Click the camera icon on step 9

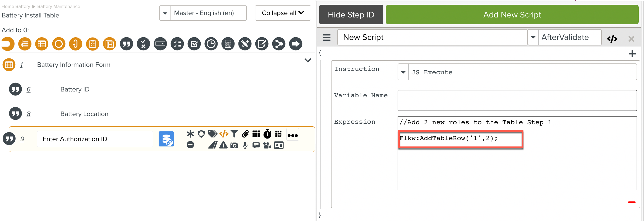234,145
